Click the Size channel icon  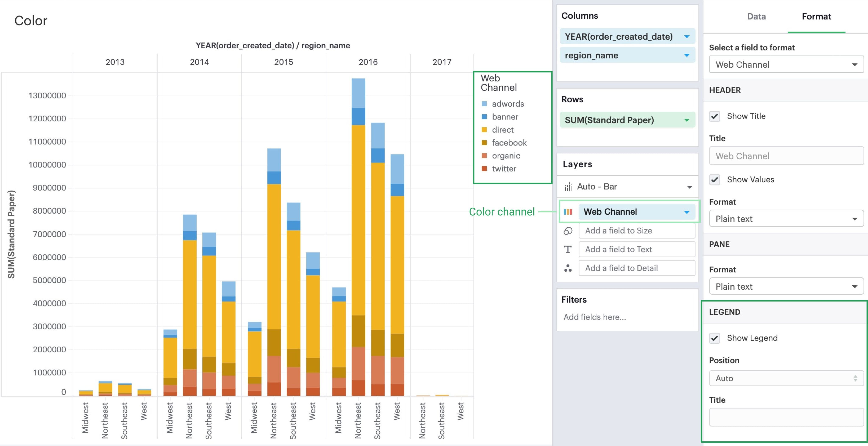point(568,231)
